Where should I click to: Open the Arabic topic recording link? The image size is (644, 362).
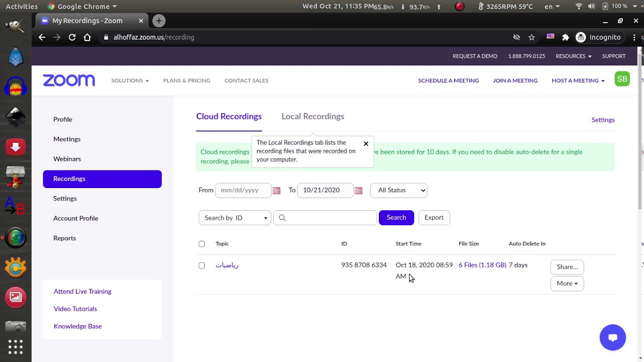[x=227, y=265]
